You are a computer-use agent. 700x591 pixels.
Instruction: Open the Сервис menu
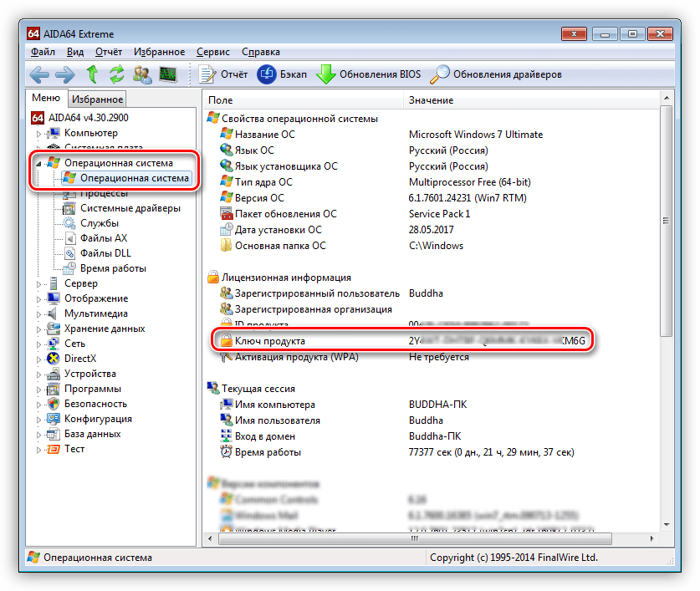tap(212, 51)
